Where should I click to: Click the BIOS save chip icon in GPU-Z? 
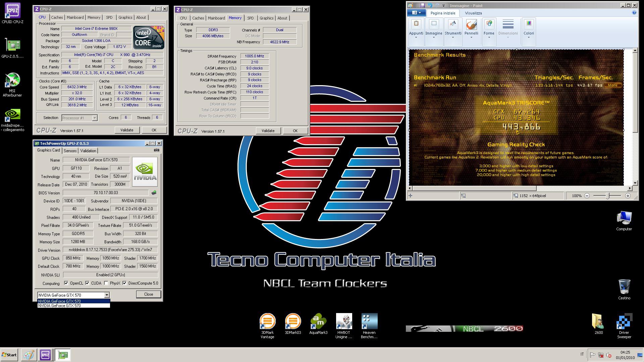click(x=154, y=193)
